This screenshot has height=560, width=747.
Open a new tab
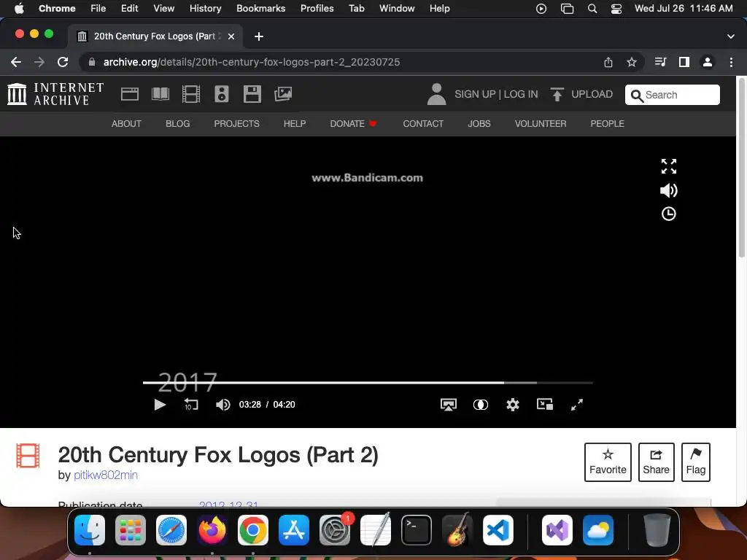[259, 36]
